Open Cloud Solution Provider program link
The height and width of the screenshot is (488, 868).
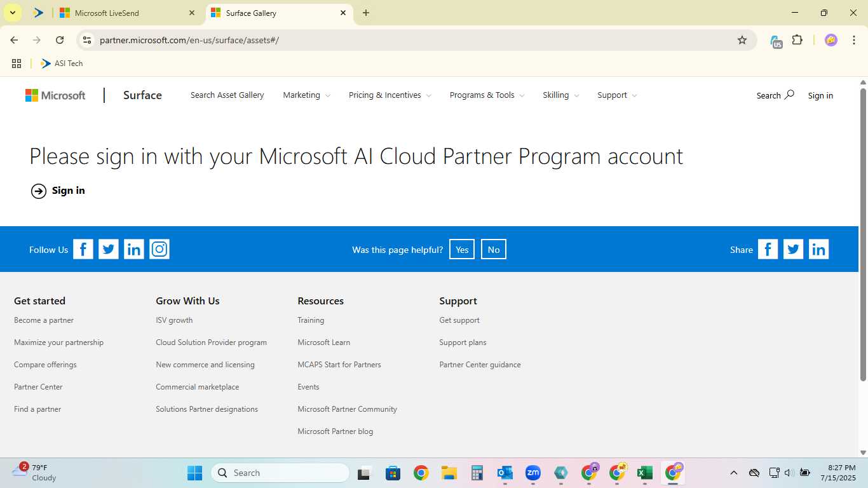coord(211,342)
